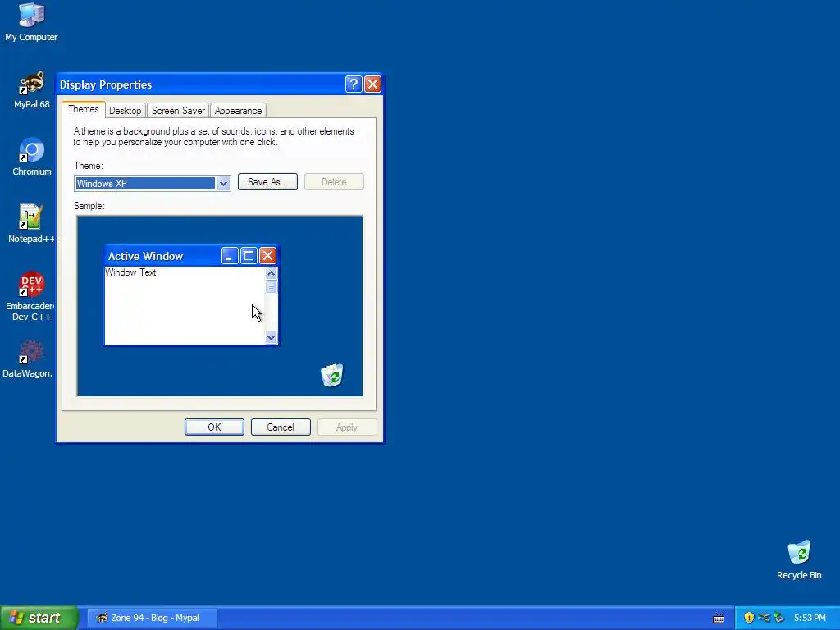This screenshot has width=840, height=630.
Task: Open the Start menu
Action: [x=39, y=618]
